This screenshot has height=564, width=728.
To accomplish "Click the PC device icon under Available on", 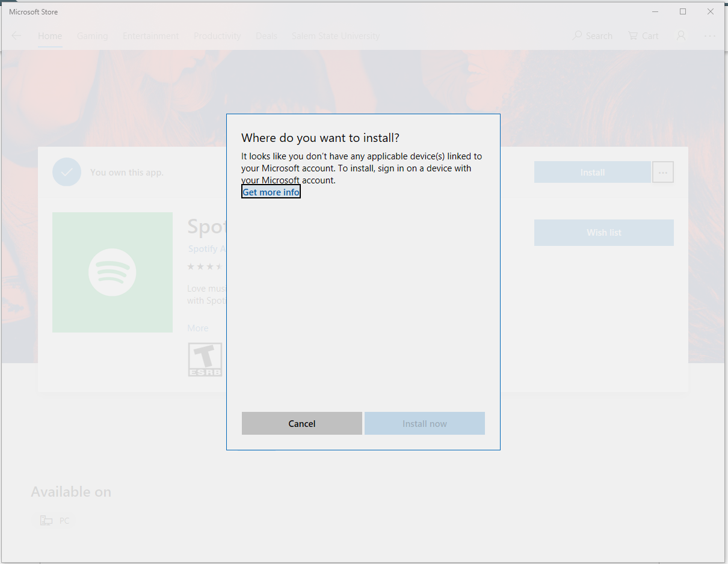I will click(x=46, y=521).
